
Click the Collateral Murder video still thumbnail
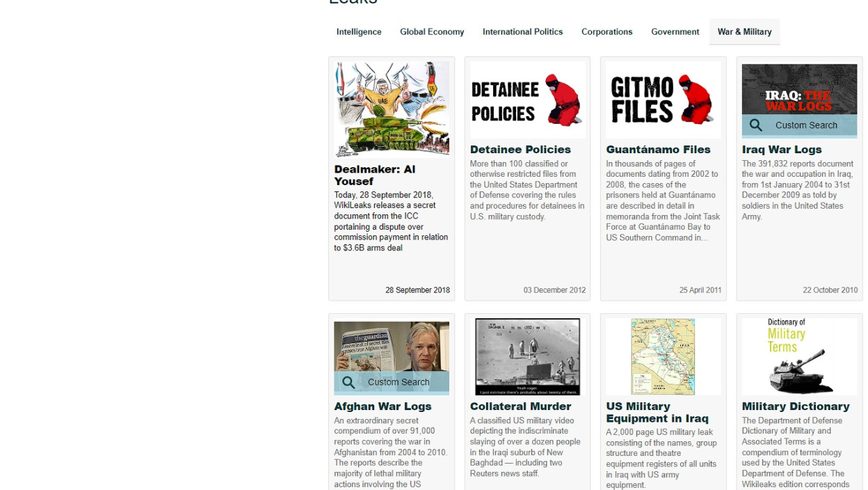(528, 357)
